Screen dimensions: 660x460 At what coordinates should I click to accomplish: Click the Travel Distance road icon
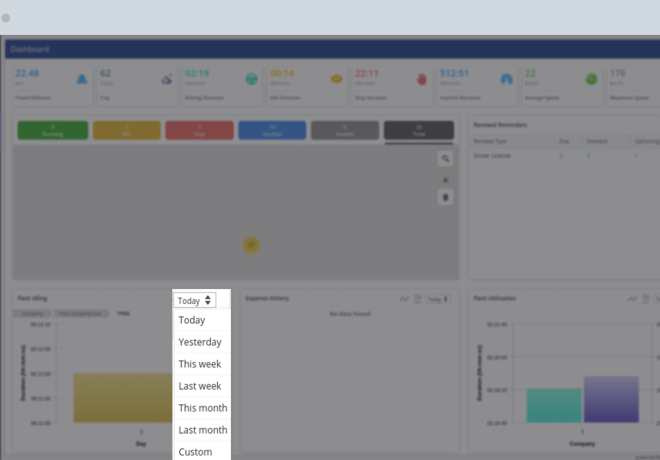click(x=81, y=79)
